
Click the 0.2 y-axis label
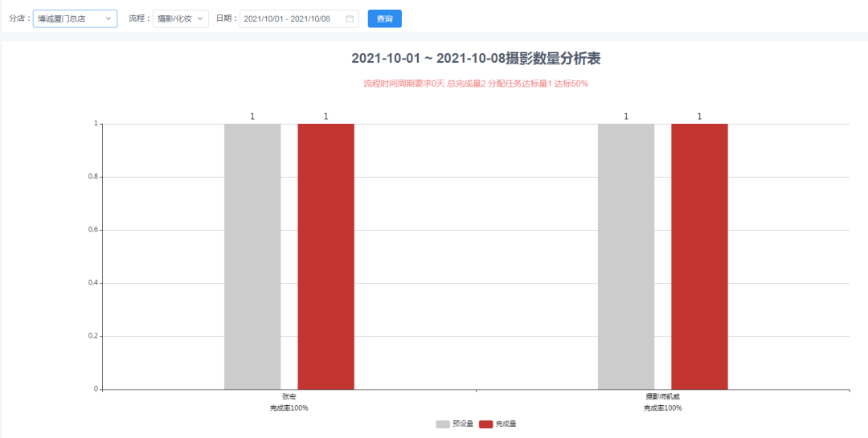pyautogui.click(x=93, y=336)
